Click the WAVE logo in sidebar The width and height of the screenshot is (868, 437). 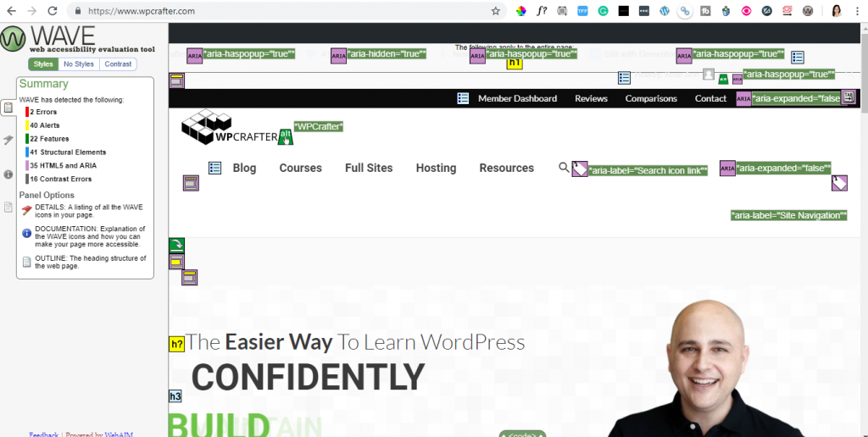point(77,39)
